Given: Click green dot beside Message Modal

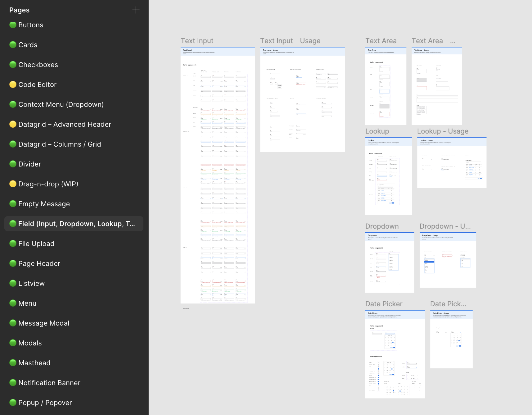Looking at the screenshot, I should point(13,323).
